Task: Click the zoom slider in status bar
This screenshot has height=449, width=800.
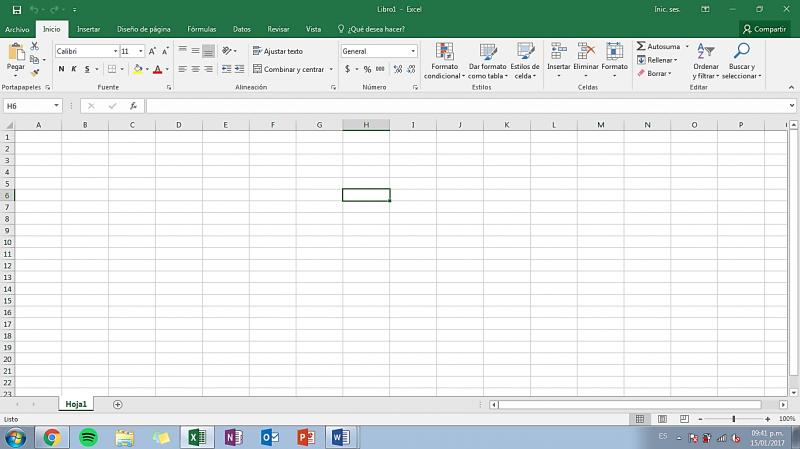Action: click(x=733, y=419)
